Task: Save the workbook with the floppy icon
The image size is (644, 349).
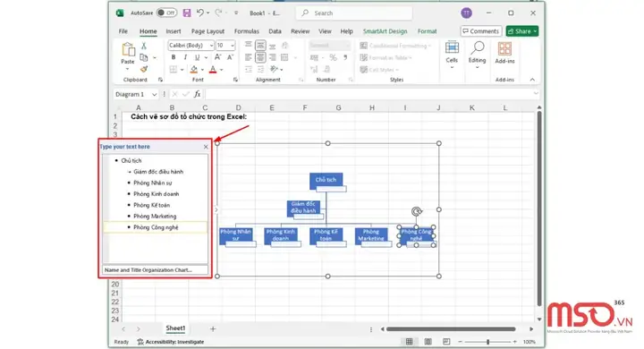Action: click(186, 13)
